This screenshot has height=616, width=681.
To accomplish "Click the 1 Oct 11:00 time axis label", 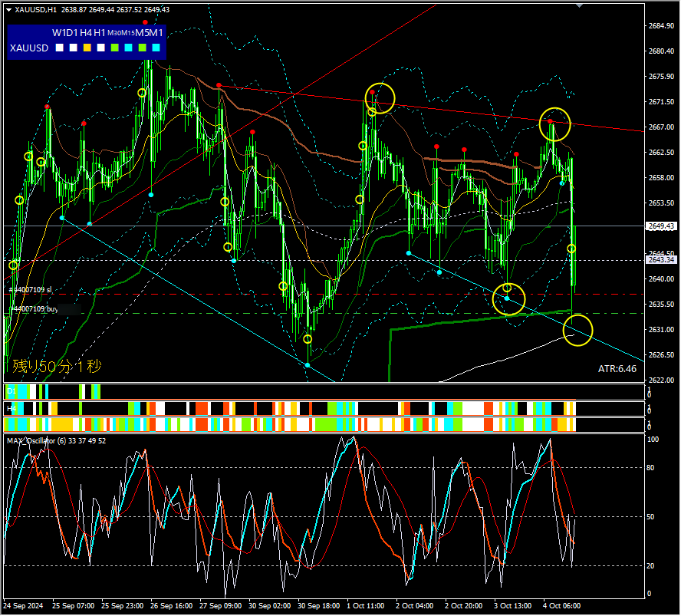I will (365, 606).
